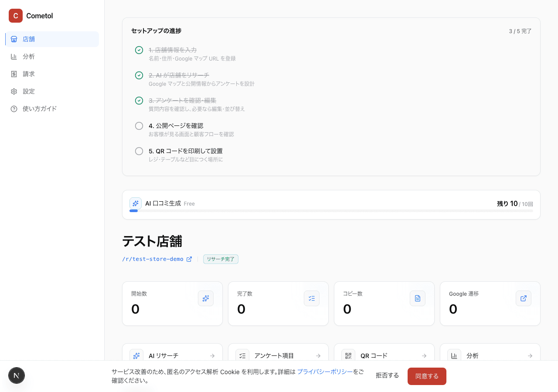Viewport: 558px width, 392px height.
Task: Click the sparkle icon in the 開始数 card
Action: (x=206, y=298)
